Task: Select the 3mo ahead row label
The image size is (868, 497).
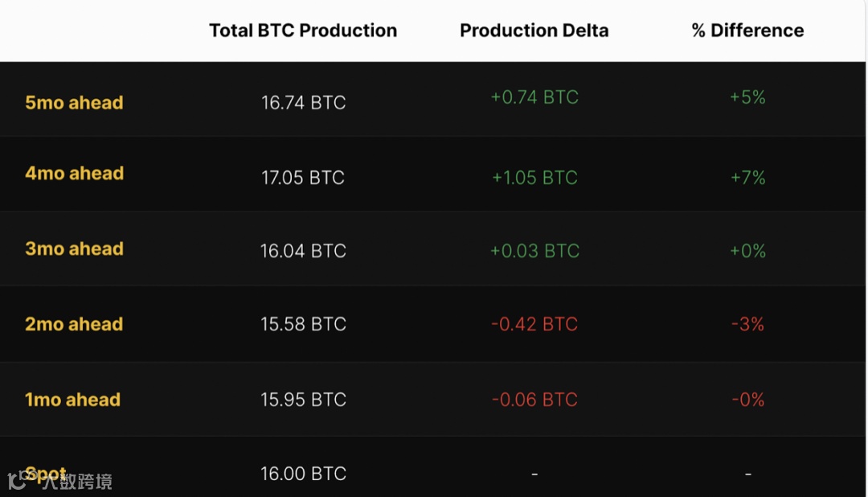Action: point(74,249)
